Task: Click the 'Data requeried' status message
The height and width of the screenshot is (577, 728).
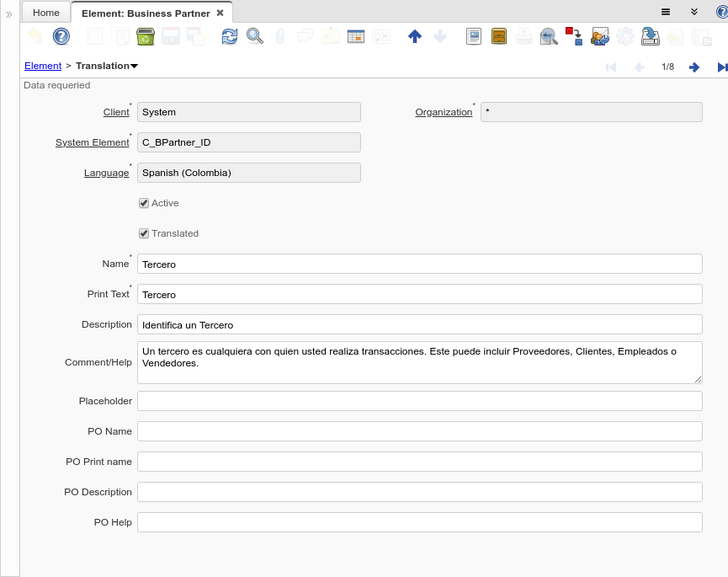Action: 57,85
